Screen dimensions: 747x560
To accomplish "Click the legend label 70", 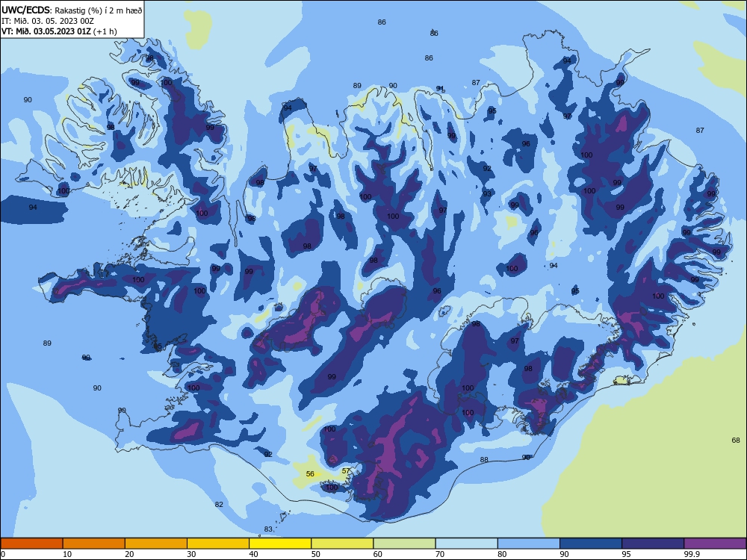I will (x=440, y=554).
